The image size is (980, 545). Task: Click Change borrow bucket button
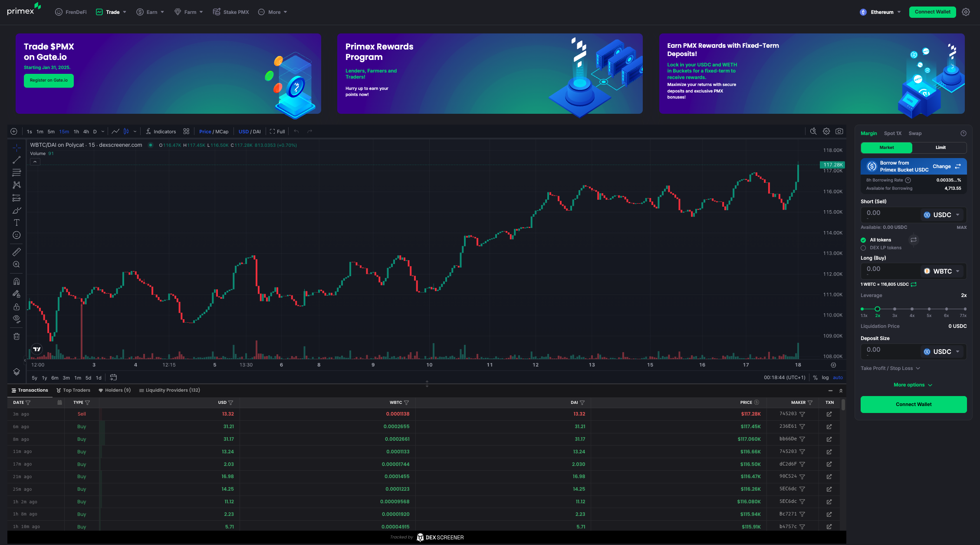[x=947, y=167]
